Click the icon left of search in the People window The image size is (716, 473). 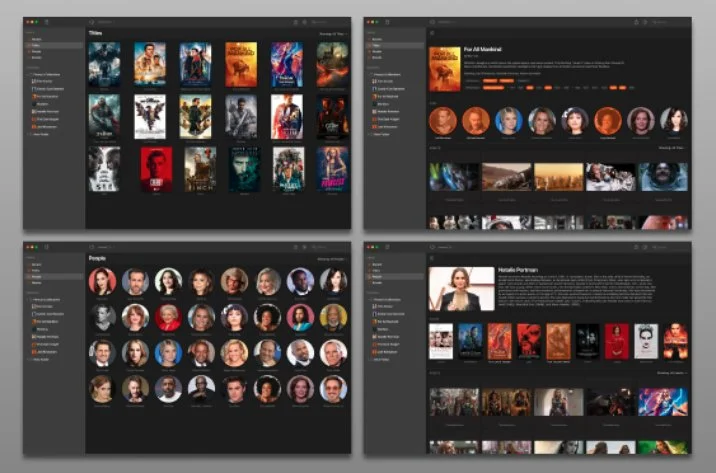click(x=305, y=247)
